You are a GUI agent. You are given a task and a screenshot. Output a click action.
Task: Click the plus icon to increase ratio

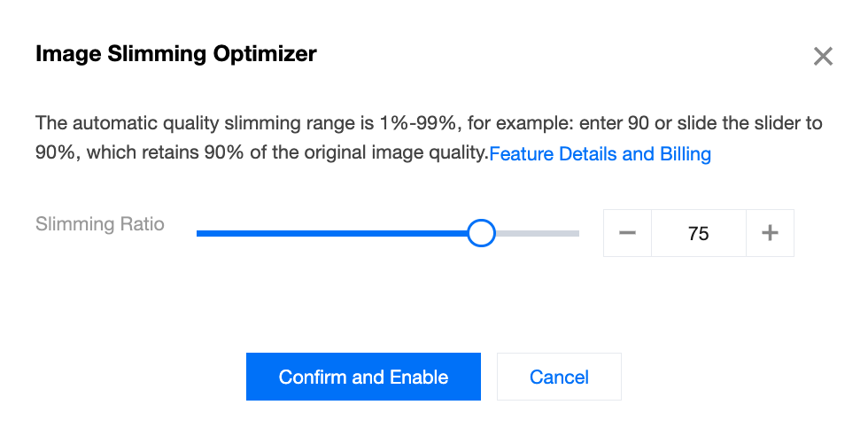point(771,233)
